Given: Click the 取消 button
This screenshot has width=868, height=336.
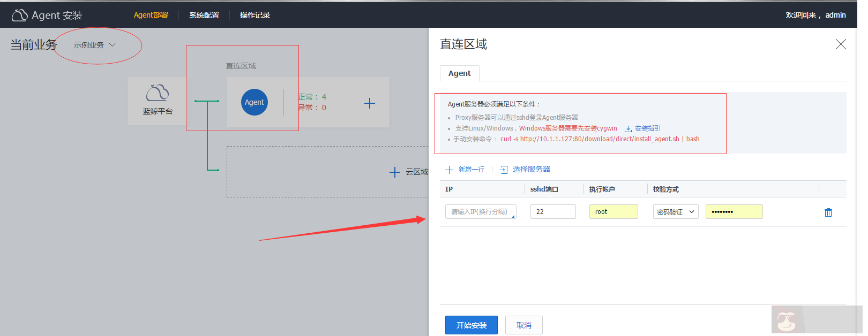Looking at the screenshot, I should click(524, 325).
